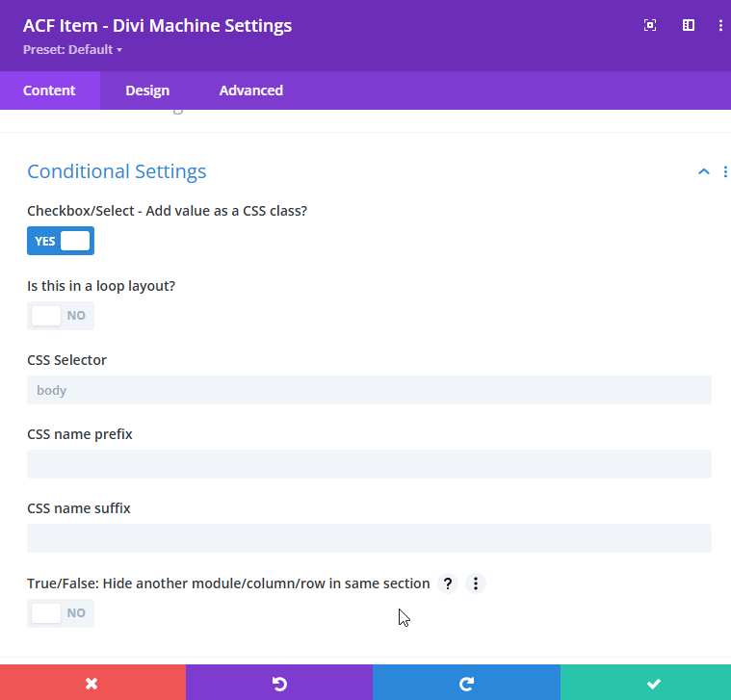Open Conditional Settings section three-dot menu

(725, 171)
